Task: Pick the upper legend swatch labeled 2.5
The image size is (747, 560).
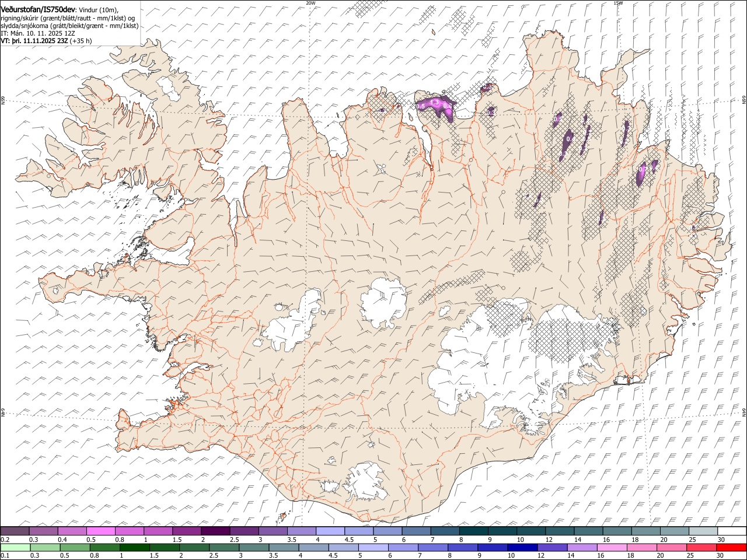Action: click(x=244, y=531)
